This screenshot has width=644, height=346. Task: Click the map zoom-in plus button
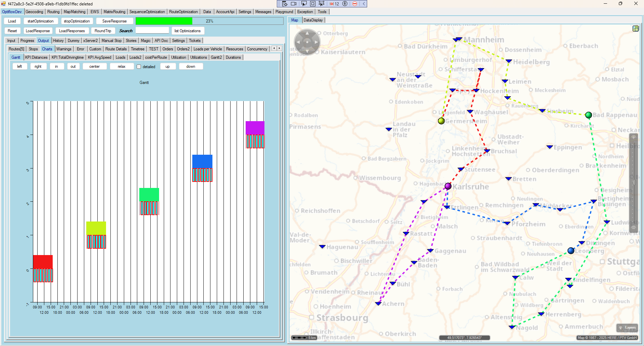point(634,137)
